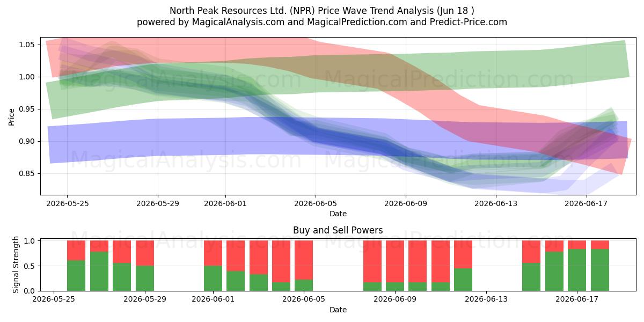Click the tall red sell bar at 2026-06-09
The image size is (644, 322).
[x=395, y=261]
